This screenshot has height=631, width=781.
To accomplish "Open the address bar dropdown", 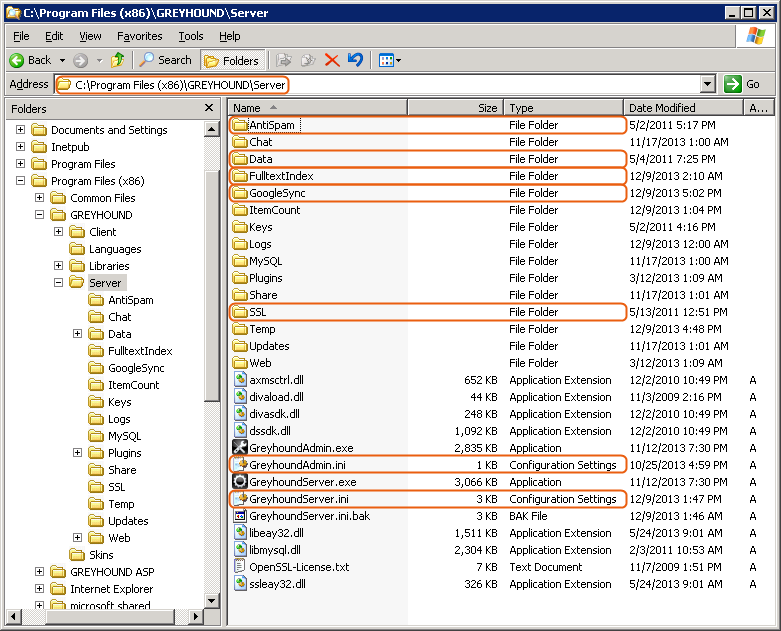I will pyautogui.click(x=708, y=84).
